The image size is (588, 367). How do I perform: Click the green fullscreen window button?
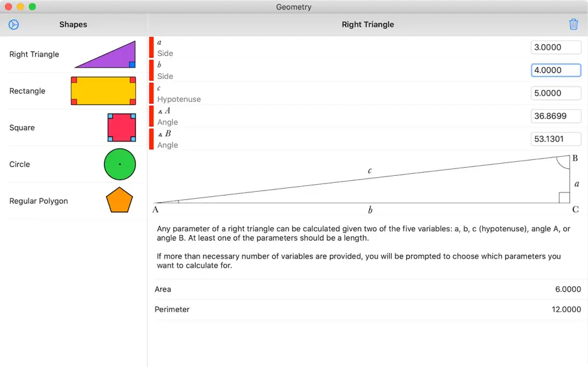33,7
